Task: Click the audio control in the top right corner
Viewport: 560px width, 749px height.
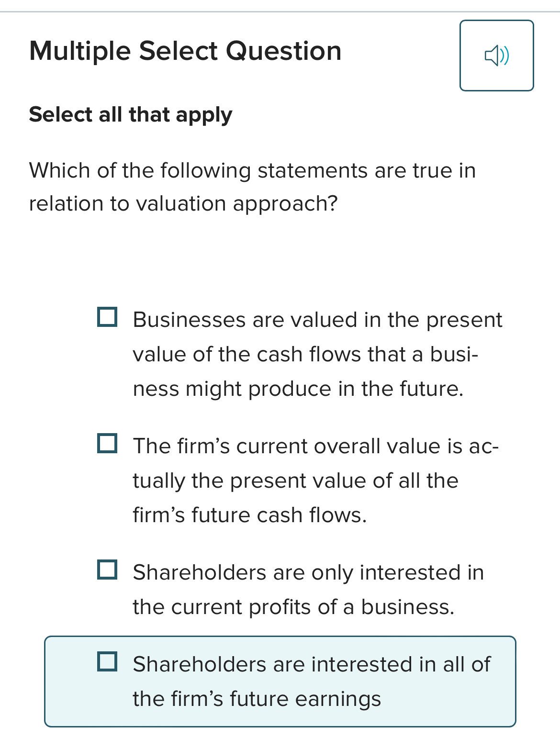Action: coord(496,55)
